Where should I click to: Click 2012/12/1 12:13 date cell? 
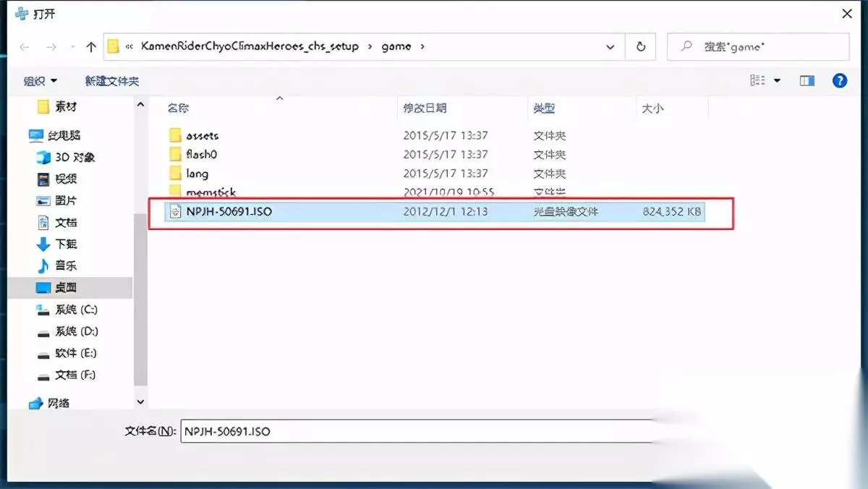pos(445,212)
